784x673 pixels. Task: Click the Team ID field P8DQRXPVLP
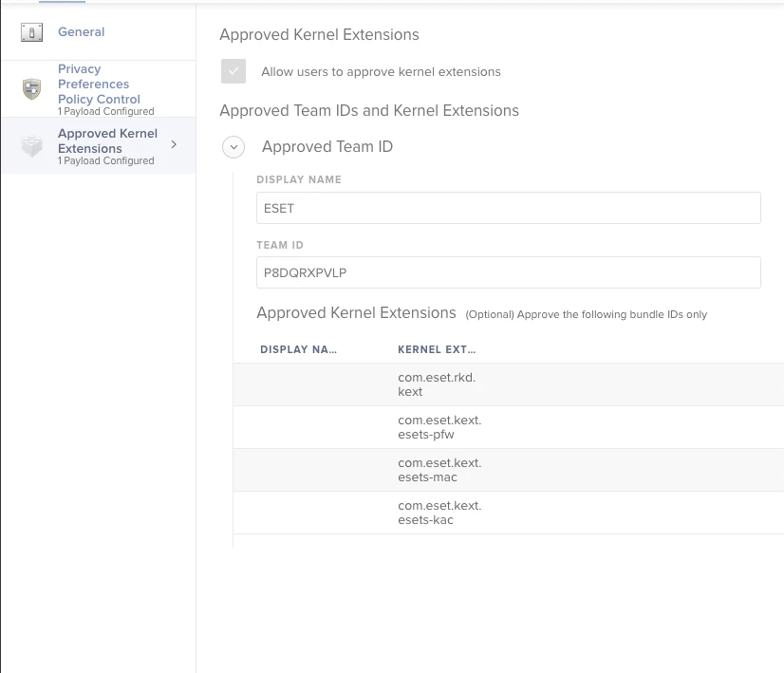coord(509,272)
